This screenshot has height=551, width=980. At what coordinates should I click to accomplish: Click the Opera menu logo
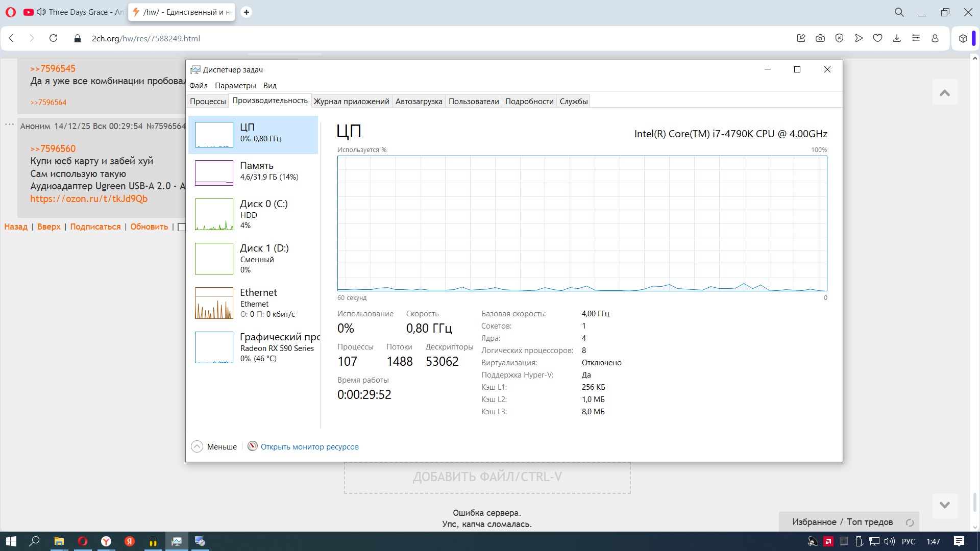11,12
